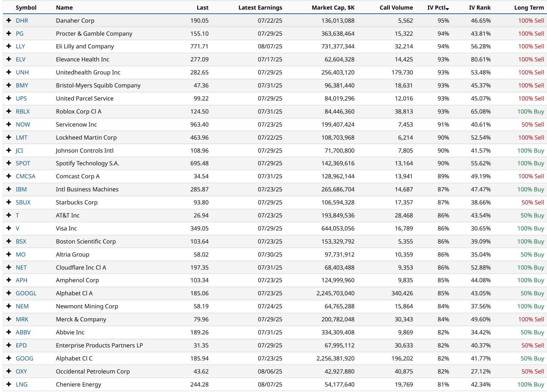Image resolution: width=547 pixels, height=392 pixels.
Task: Click the plus icon beside JCI
Action: (9, 151)
